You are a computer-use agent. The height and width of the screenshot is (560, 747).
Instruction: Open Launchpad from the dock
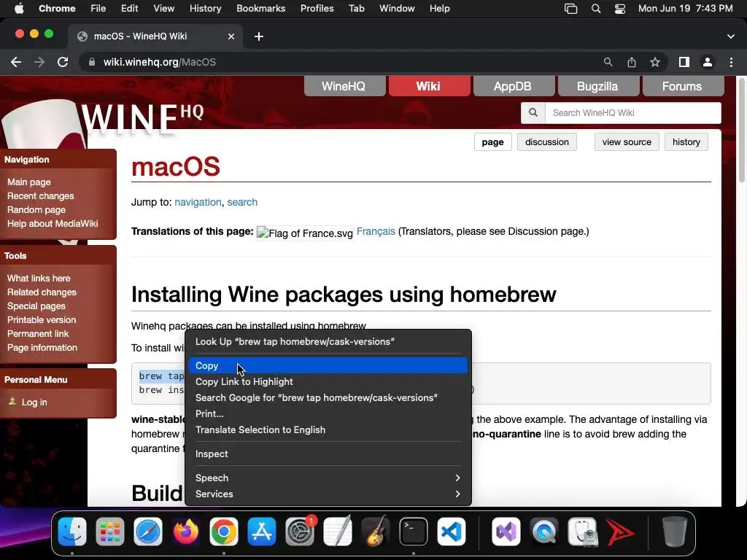pos(110,532)
